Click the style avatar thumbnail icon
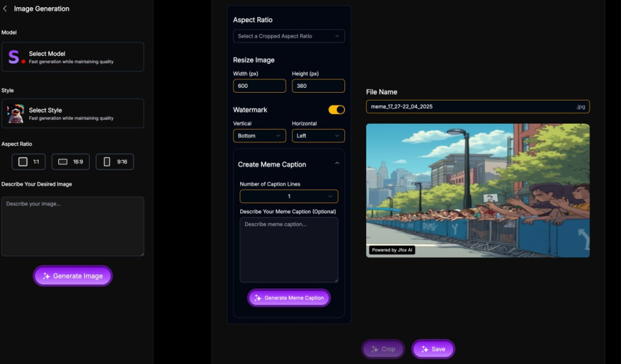The height and width of the screenshot is (364, 621). tap(15, 113)
